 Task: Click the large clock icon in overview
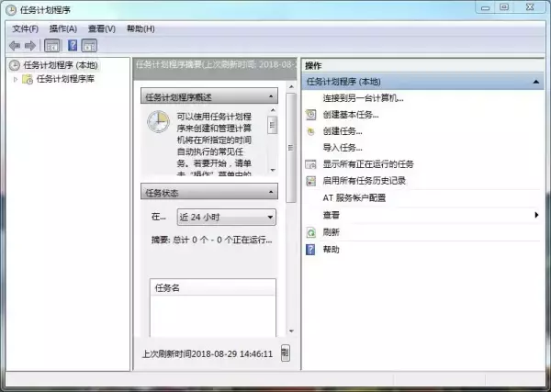click(x=158, y=121)
